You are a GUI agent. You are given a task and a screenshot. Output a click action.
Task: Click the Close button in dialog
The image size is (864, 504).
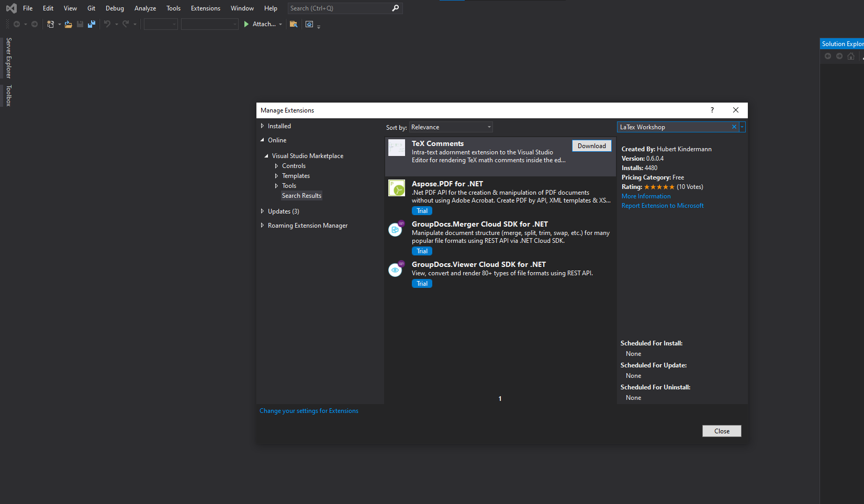pyautogui.click(x=722, y=431)
